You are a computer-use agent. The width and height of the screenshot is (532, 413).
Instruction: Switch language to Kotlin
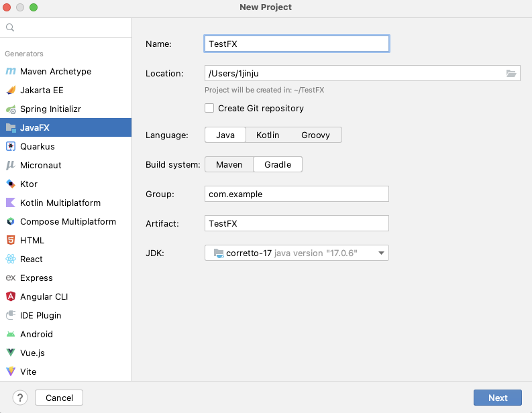tap(268, 135)
